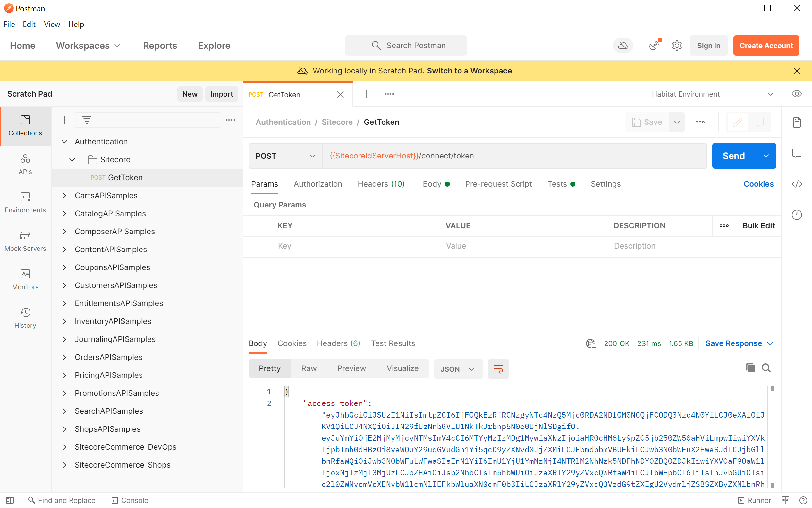
Task: Open settings via the gear icon
Action: coord(677,45)
